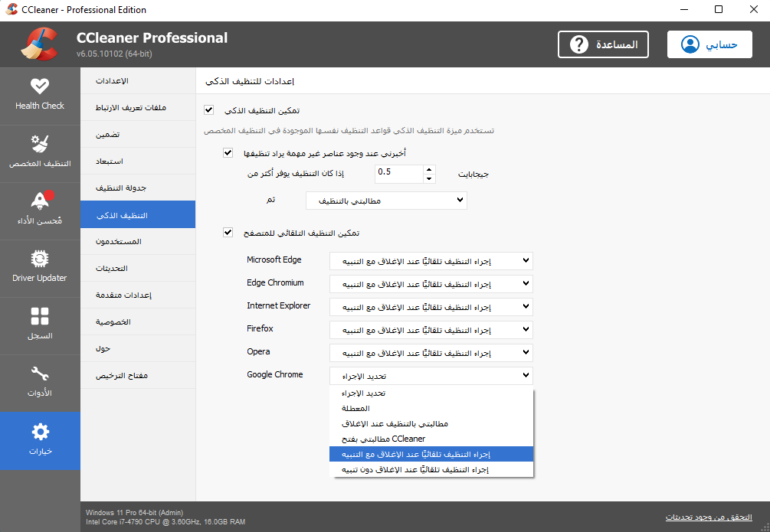Toggle the enable Smart Cleaning checkbox
The height and width of the screenshot is (532, 770).
pyautogui.click(x=208, y=110)
